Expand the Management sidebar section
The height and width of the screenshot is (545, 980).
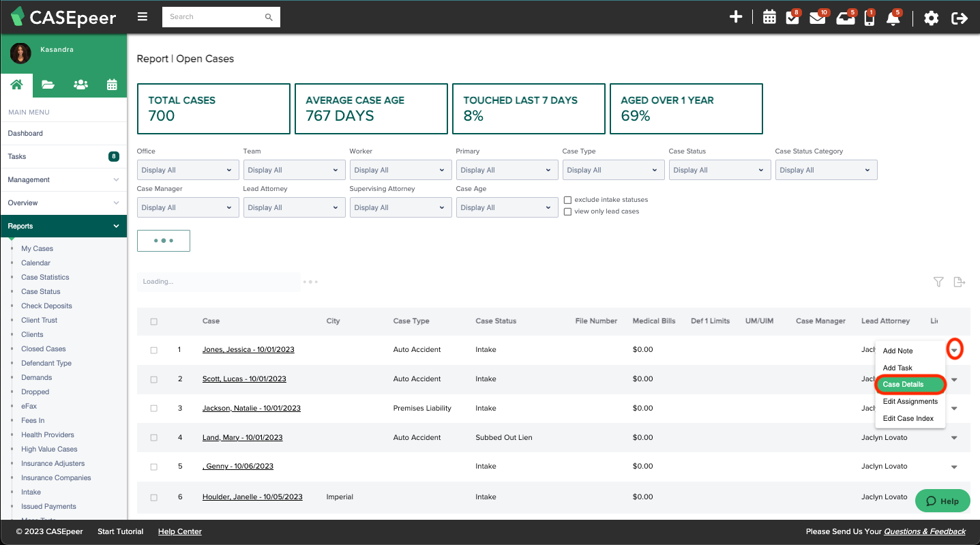point(63,180)
